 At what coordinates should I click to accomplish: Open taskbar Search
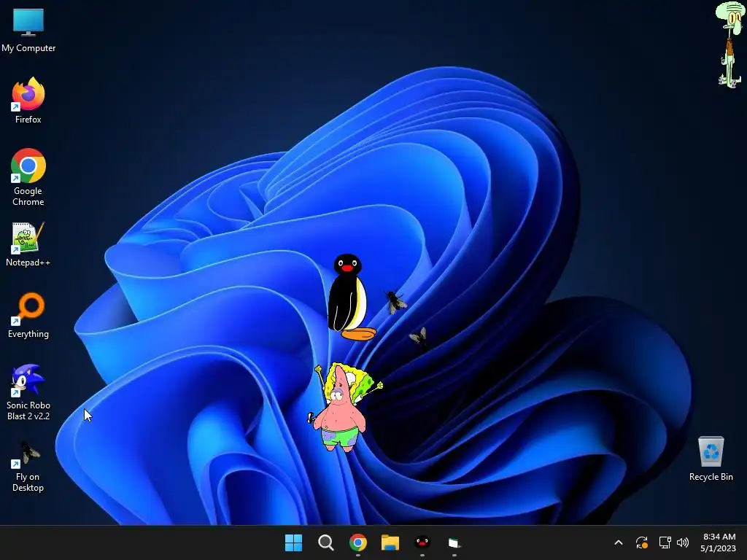click(x=326, y=542)
